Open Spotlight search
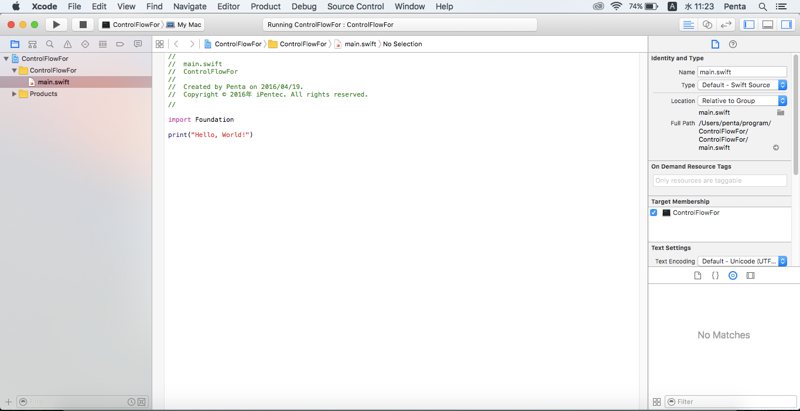 click(x=762, y=7)
